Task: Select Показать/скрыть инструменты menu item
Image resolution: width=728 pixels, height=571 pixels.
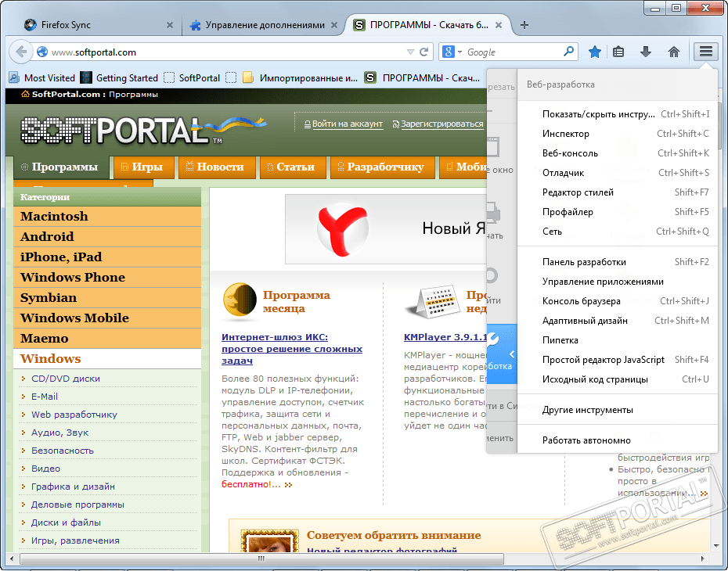Action: tap(618, 114)
